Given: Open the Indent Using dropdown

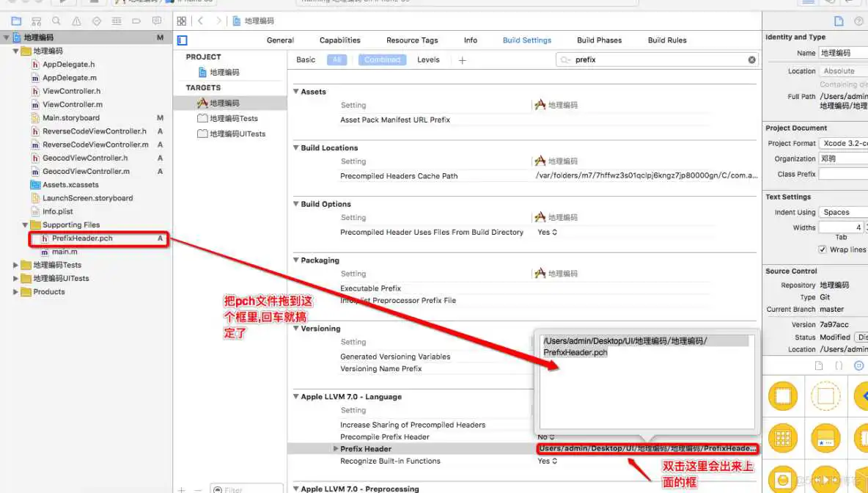Looking at the screenshot, I should click(x=843, y=212).
